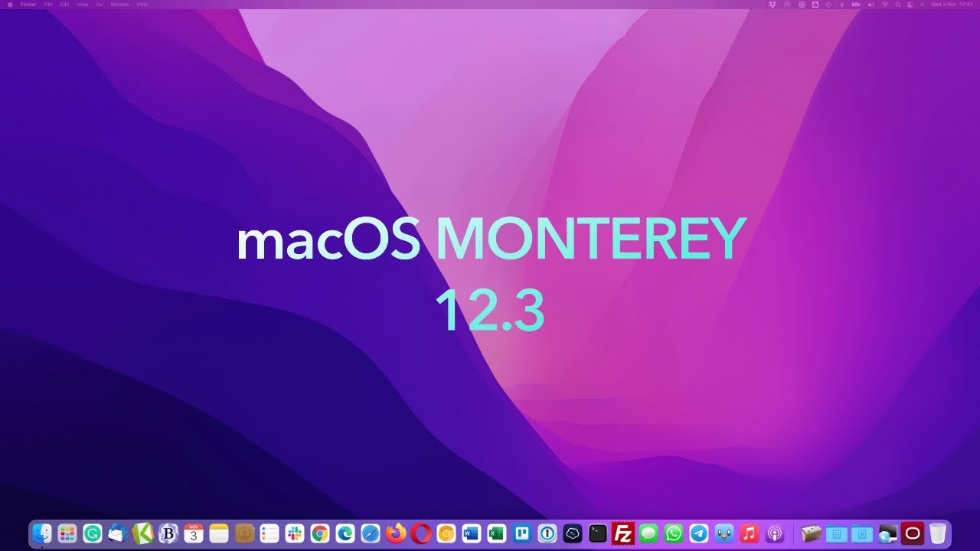The image size is (980, 551).
Task: Open the Trash in the Dock
Action: coord(938,533)
